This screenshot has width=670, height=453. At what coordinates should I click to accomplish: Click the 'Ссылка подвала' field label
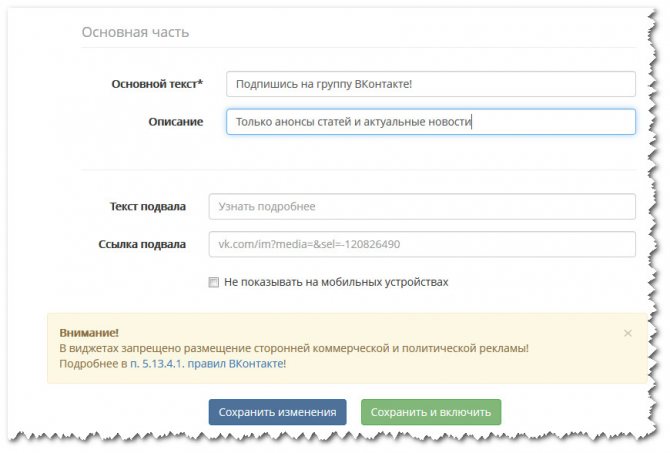click(x=142, y=244)
